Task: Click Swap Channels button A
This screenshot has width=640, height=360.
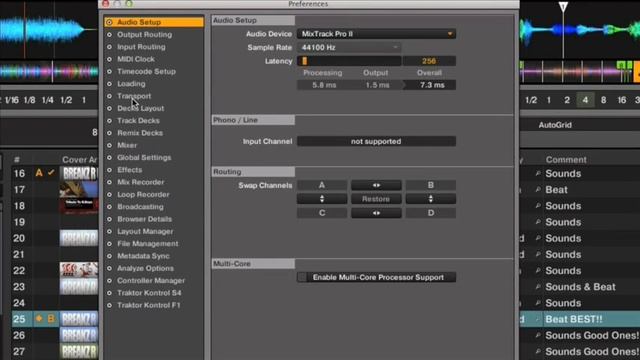Action: [322, 185]
